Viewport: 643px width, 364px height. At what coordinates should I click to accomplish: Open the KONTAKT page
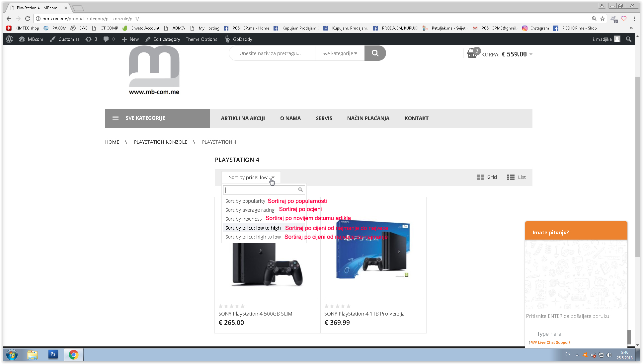point(416,118)
